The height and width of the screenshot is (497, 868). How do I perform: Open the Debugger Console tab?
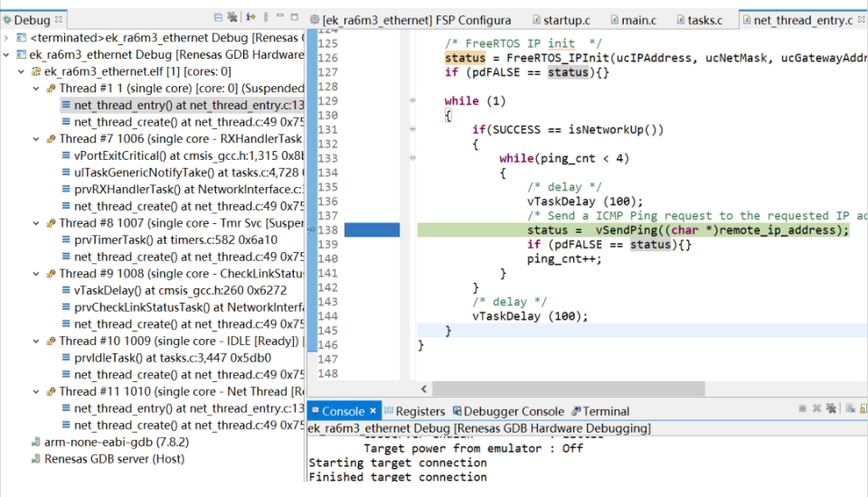click(x=509, y=411)
